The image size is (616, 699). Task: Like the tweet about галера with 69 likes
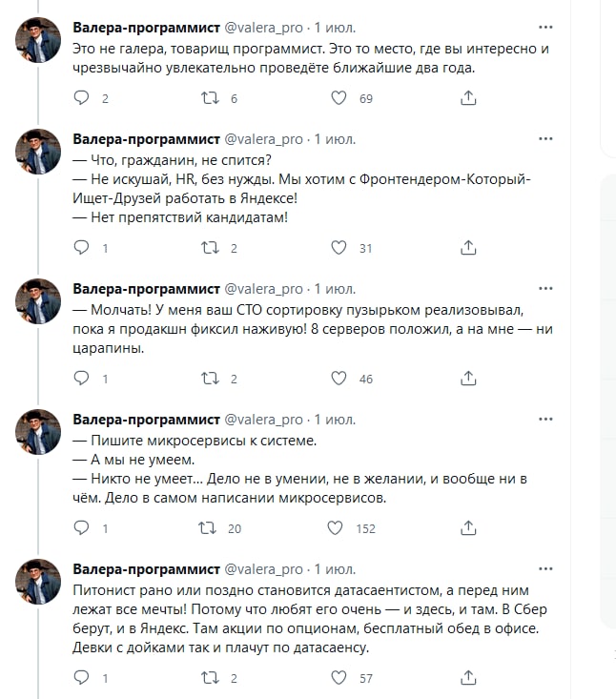339,98
